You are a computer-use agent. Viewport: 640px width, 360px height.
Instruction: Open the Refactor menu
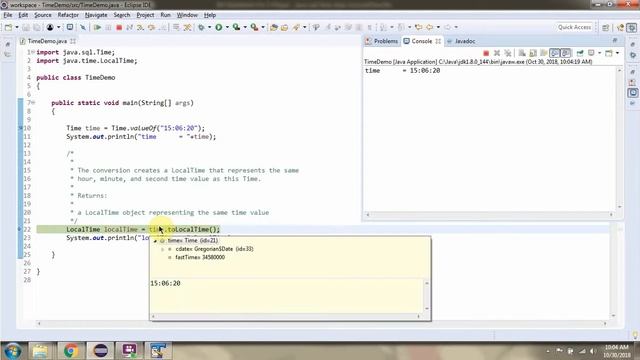[x=68, y=15]
